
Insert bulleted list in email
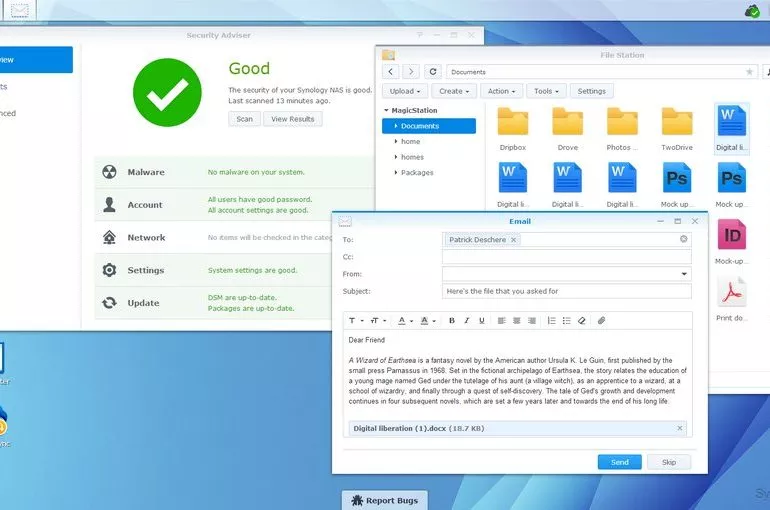[x=567, y=321]
